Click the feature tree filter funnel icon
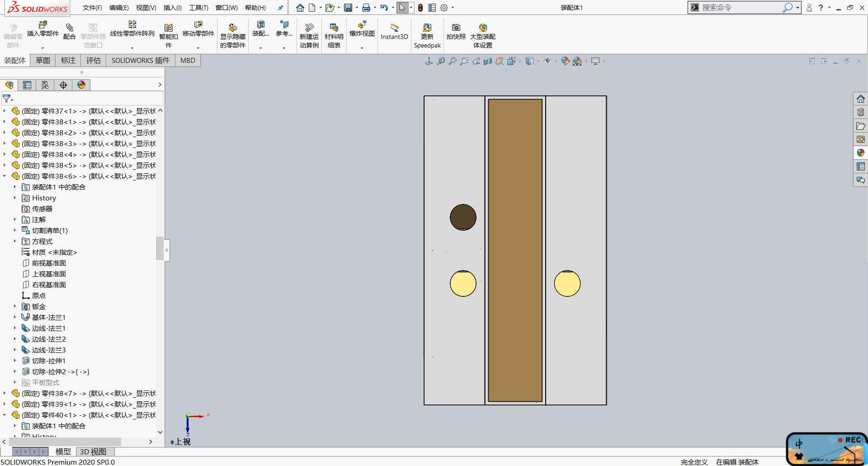Screen dimensions: 868x466 pyautogui.click(x=7, y=98)
